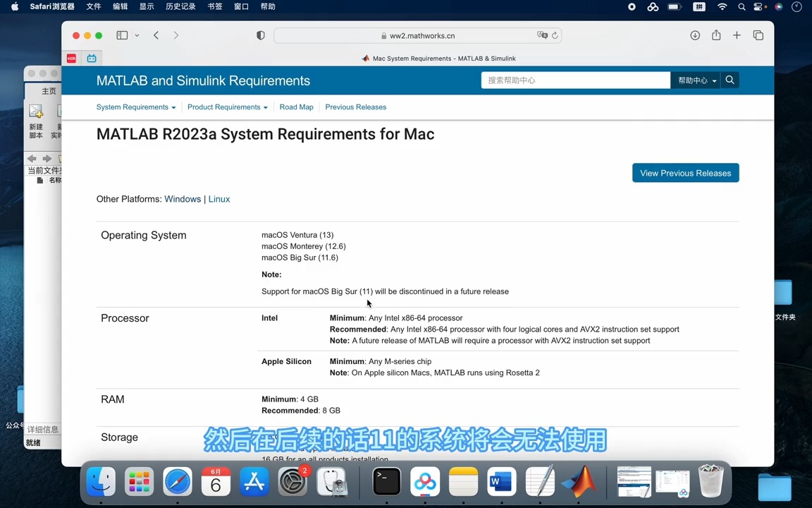Launch Siri from the menu bar
Viewport: 812px width, 508px height.
[778, 7]
